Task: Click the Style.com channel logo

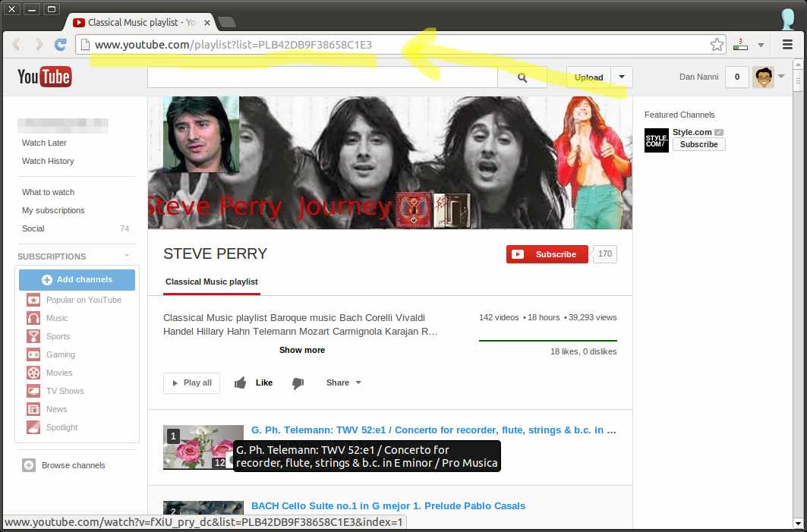Action: (x=657, y=140)
